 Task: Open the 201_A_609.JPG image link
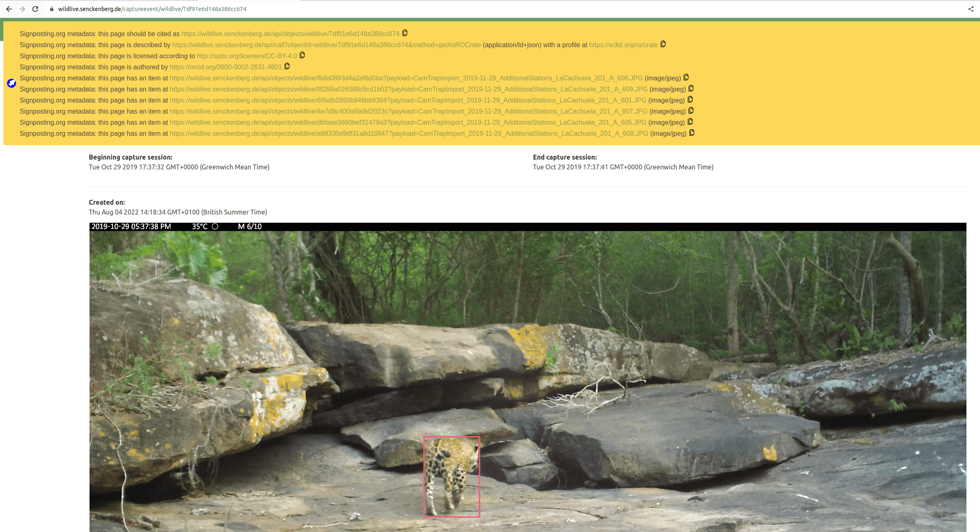408,89
